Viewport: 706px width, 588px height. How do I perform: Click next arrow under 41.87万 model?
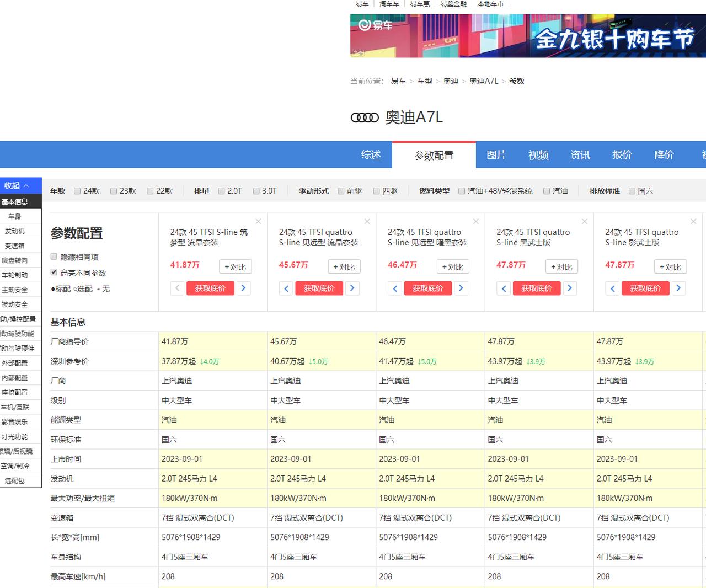point(243,288)
